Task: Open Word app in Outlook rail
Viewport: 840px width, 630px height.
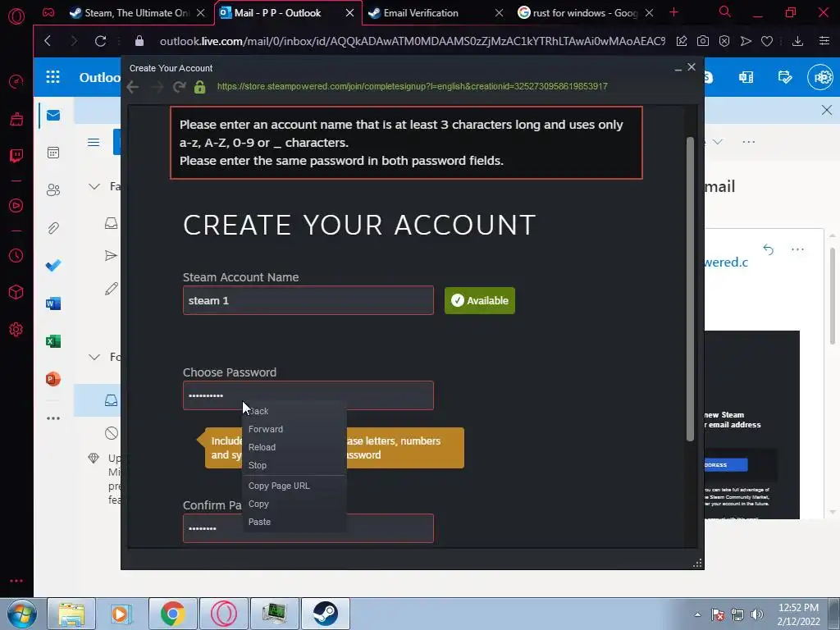Action: click(53, 304)
